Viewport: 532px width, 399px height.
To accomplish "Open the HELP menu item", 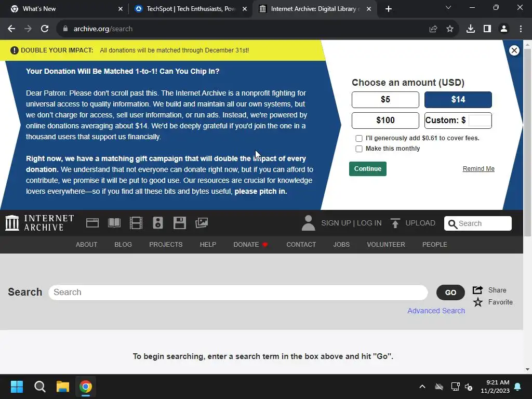I will tap(208, 245).
